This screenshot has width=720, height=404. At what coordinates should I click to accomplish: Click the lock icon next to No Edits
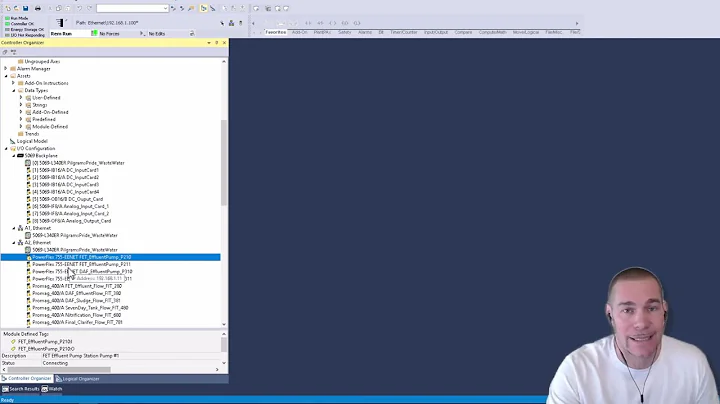point(192,34)
